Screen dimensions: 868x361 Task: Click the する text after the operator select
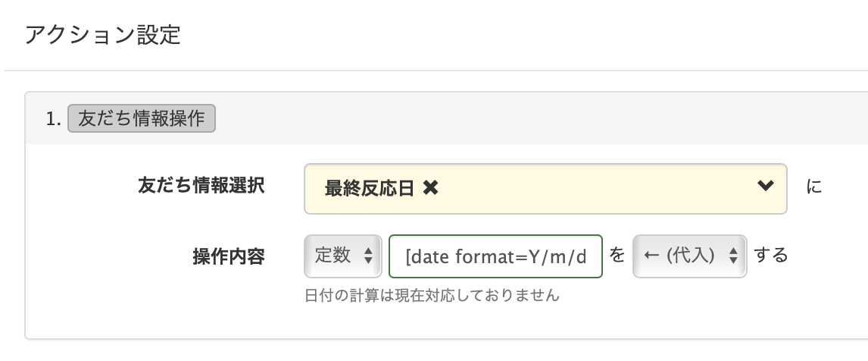point(771,256)
